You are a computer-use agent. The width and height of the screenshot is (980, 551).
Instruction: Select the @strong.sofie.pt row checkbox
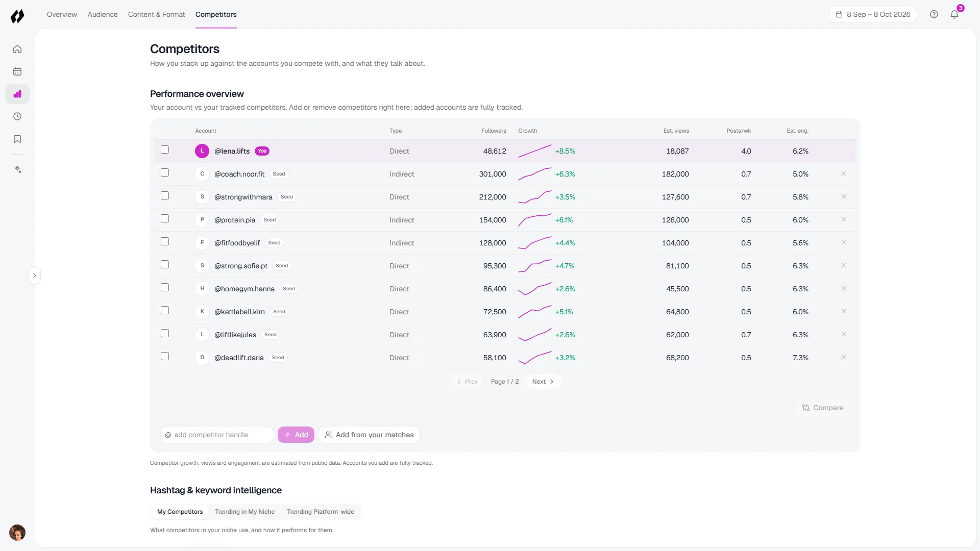point(165,264)
